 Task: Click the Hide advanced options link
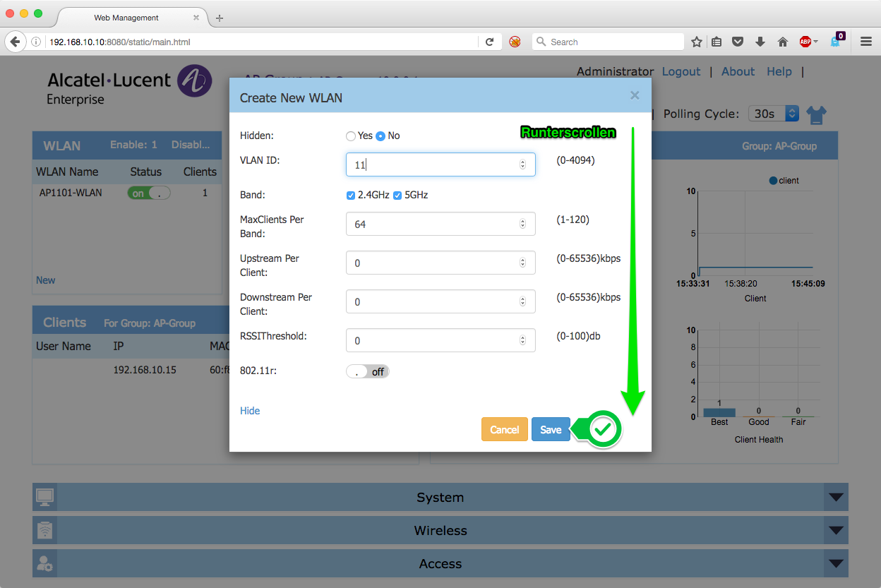click(x=250, y=411)
